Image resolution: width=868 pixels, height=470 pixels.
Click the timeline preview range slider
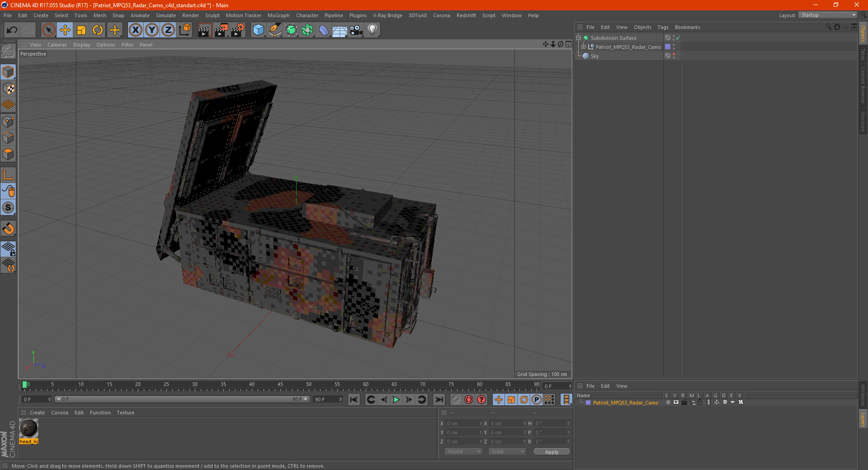(x=182, y=399)
